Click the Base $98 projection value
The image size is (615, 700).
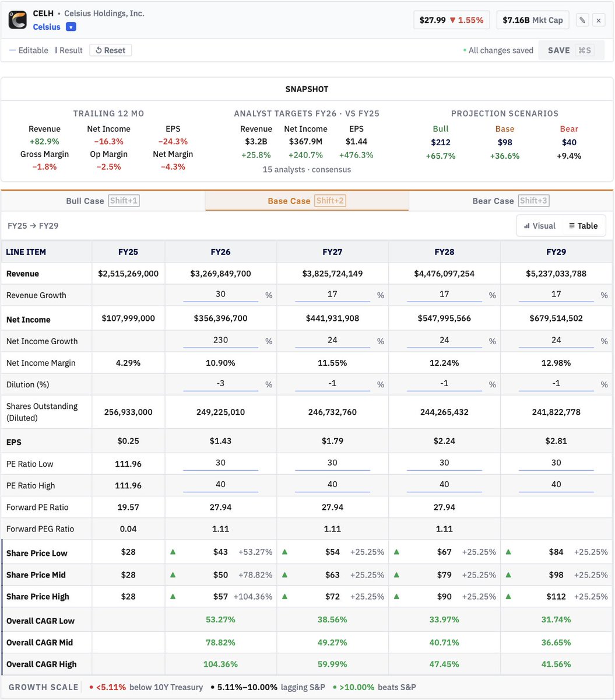coord(505,142)
